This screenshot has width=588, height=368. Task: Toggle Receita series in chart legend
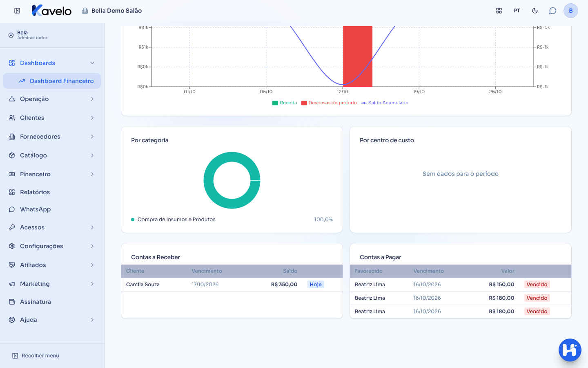[x=285, y=103]
